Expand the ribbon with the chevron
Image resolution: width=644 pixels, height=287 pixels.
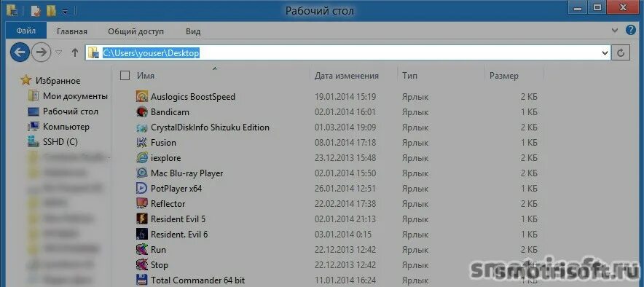[x=615, y=31]
